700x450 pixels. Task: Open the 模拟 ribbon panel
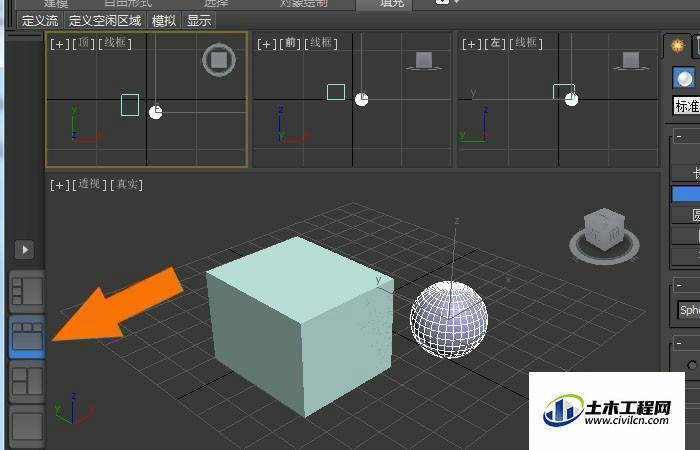tap(164, 21)
